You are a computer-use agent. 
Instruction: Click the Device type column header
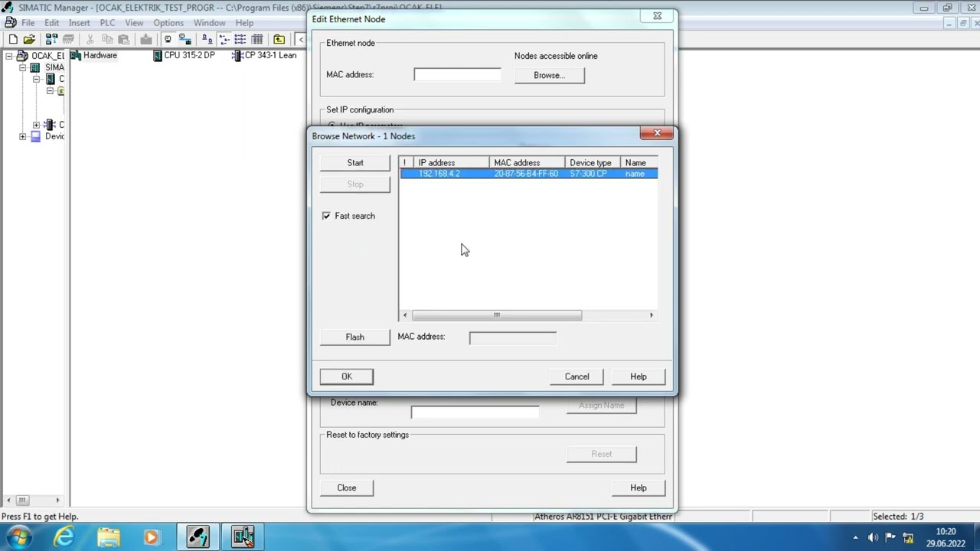[593, 163]
